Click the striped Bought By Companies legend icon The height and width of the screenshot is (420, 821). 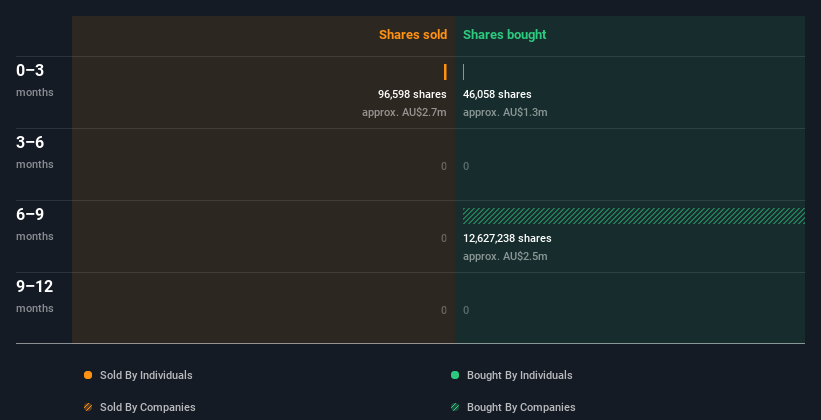click(455, 407)
